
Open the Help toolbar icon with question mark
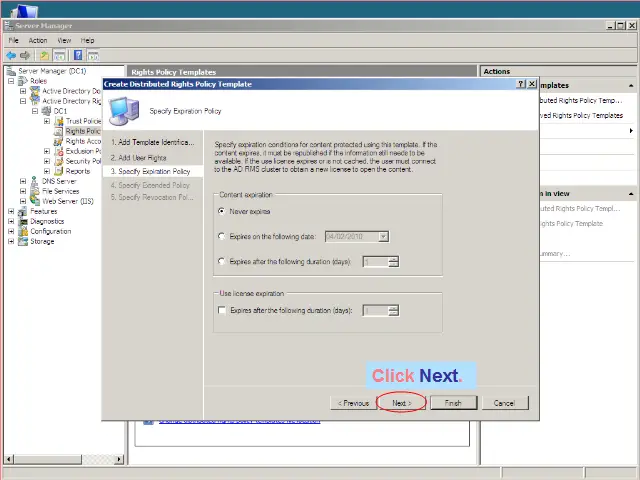click(78, 56)
